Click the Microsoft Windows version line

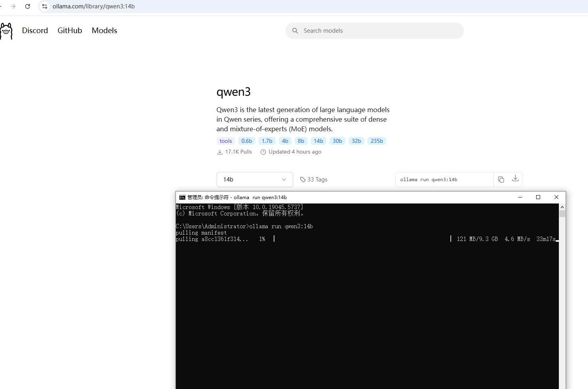(239, 207)
